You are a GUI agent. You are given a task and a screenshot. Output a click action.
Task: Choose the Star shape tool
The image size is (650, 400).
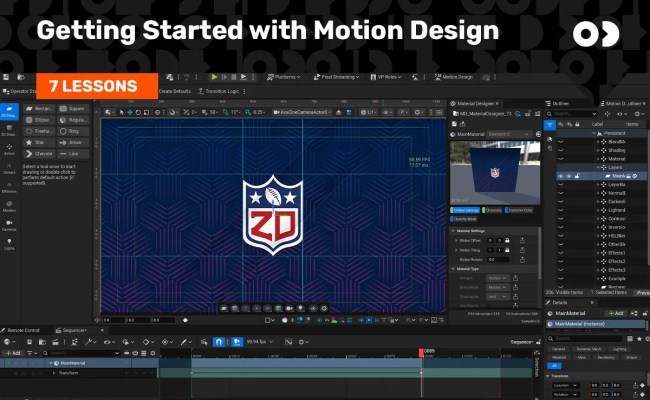point(39,142)
